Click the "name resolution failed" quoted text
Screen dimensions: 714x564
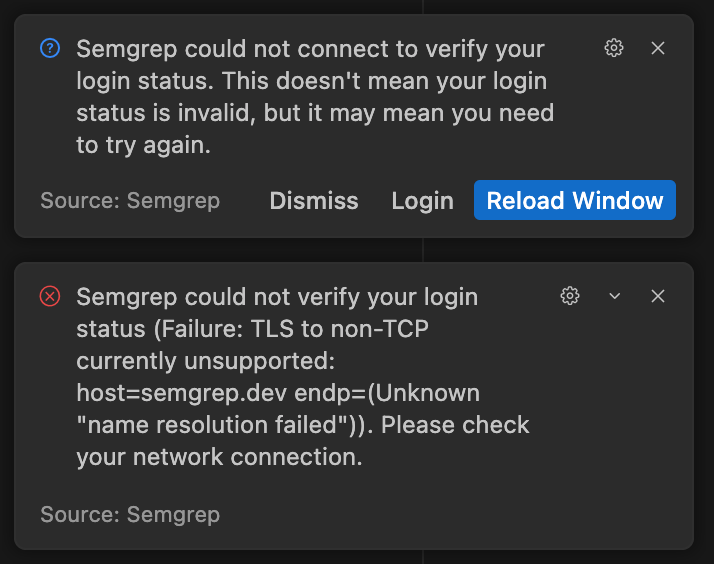point(215,424)
